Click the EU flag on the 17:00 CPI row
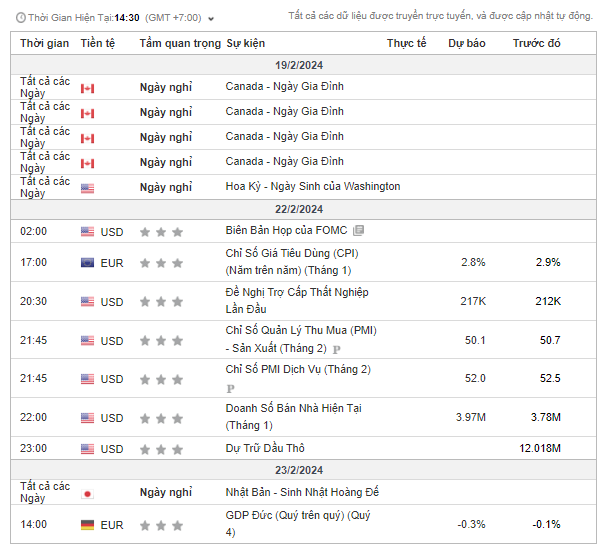The width and height of the screenshot is (605, 555). point(87,263)
